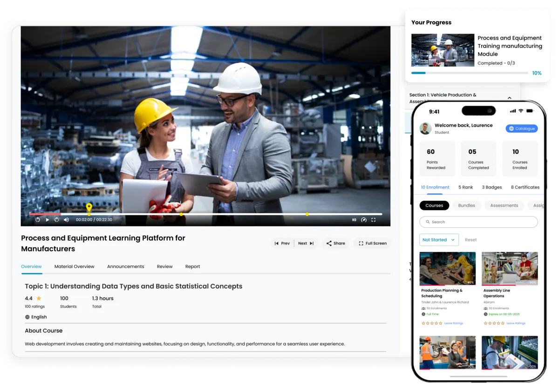Image resolution: width=559 pixels, height=392 pixels.
Task: Switch to the Material Overview tab
Action: coord(75,266)
